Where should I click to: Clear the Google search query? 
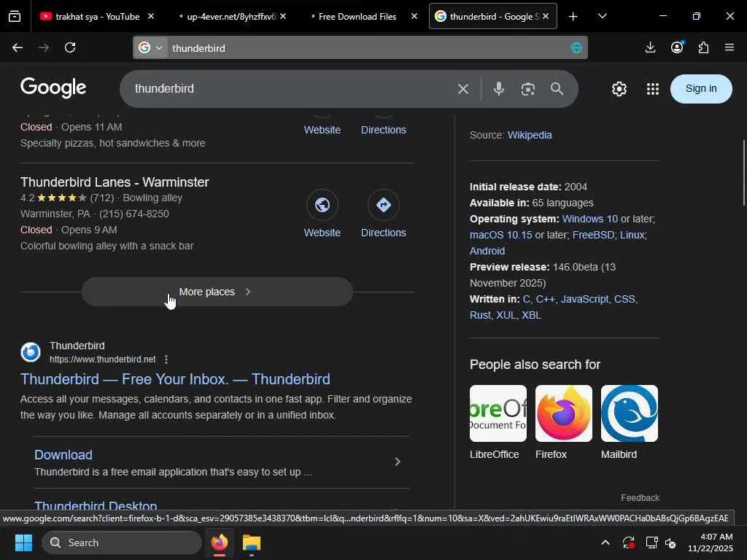point(463,89)
